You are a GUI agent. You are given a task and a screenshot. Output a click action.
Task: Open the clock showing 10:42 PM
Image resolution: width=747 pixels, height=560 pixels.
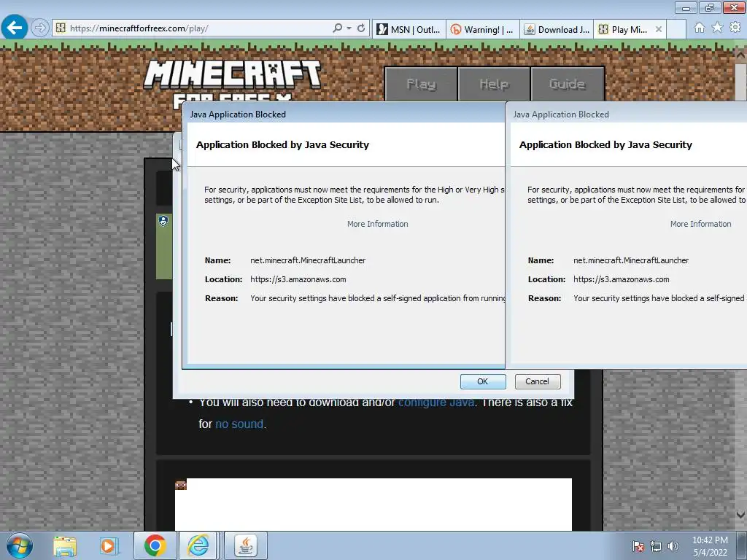click(710, 546)
